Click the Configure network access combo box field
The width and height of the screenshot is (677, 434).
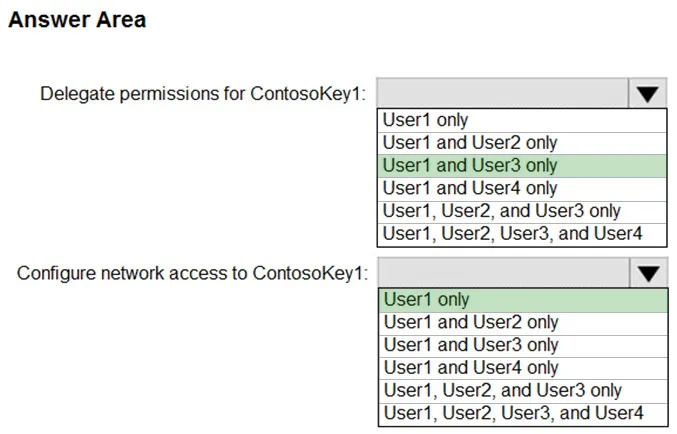[x=504, y=273]
